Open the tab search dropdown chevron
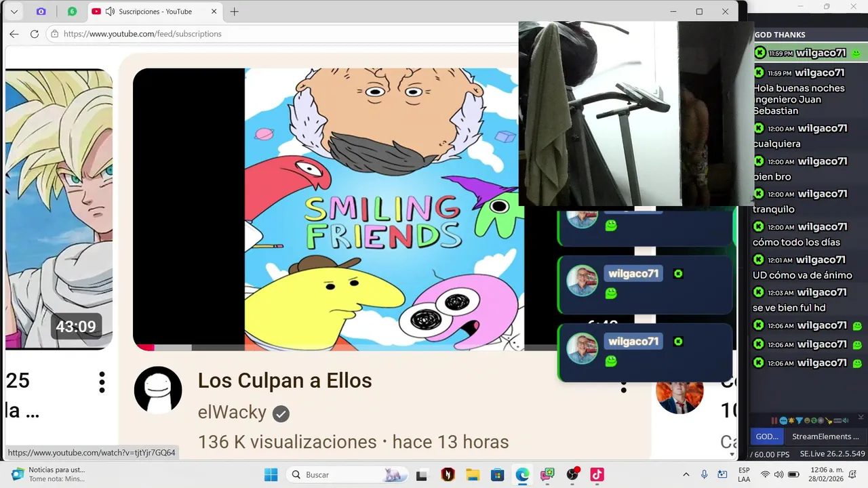The height and width of the screenshot is (488, 868). click(14, 12)
